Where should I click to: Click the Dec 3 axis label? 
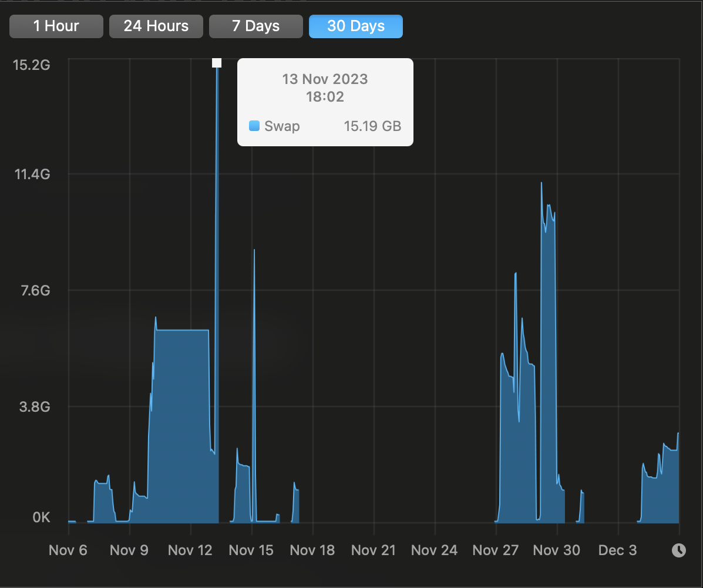point(617,550)
